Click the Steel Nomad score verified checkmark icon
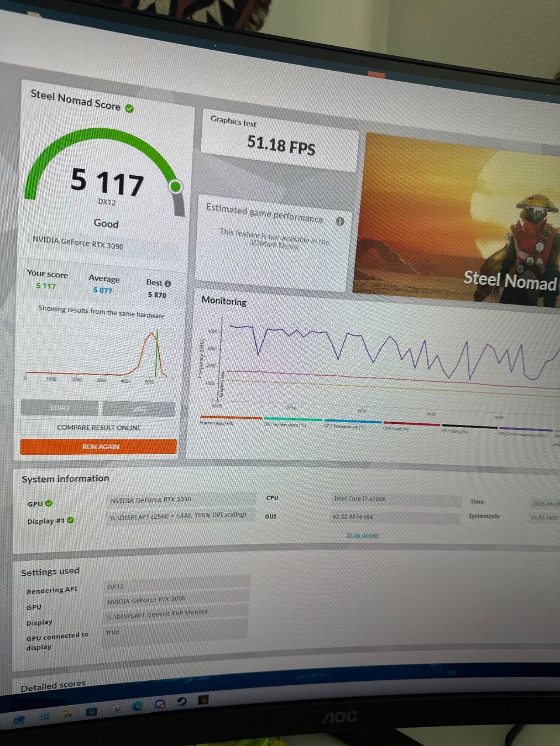560x746 pixels. [x=129, y=109]
